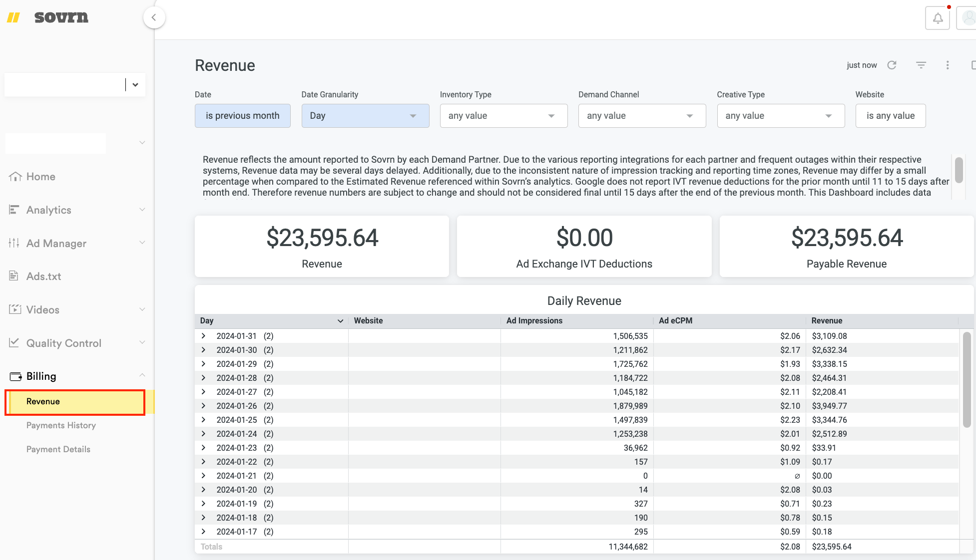Open the Inventory Type dropdown
The width and height of the screenshot is (976, 560).
point(503,116)
